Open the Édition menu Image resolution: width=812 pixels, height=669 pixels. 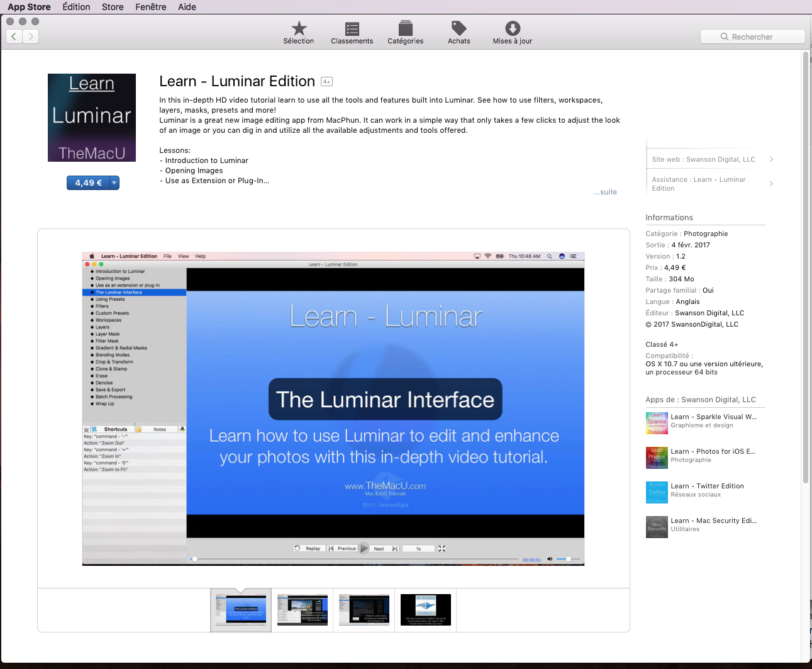point(76,7)
